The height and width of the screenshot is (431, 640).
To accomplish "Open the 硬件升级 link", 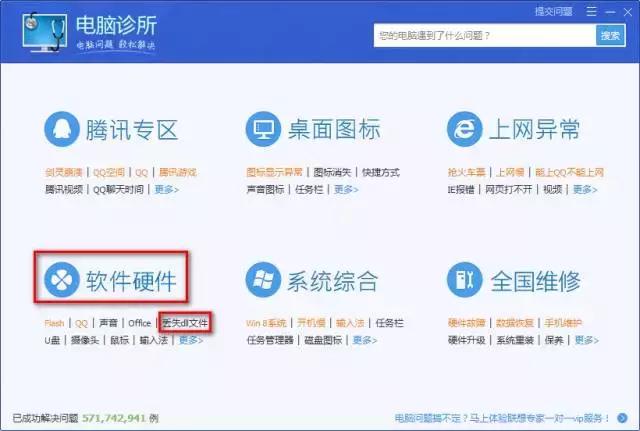I will 467,340.
